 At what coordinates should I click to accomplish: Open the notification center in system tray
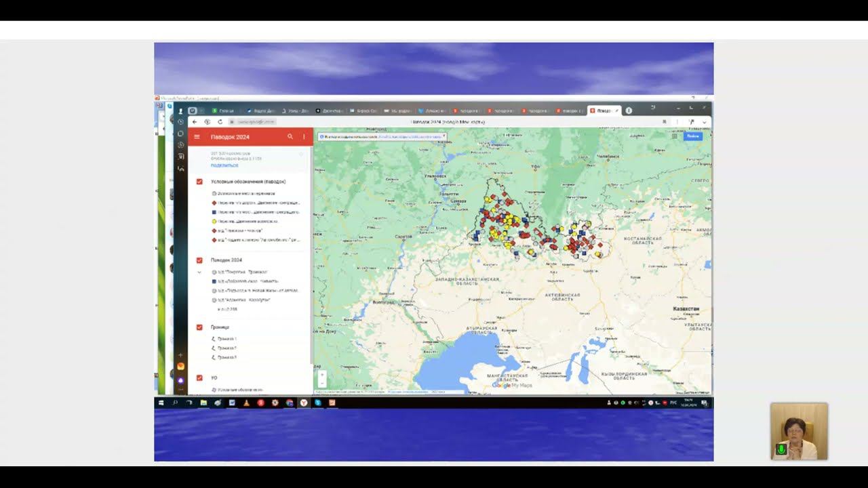[x=705, y=403]
